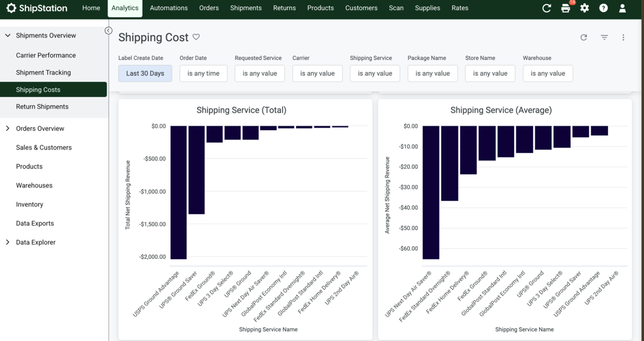
Task: Open the user account profile icon
Action: [623, 8]
